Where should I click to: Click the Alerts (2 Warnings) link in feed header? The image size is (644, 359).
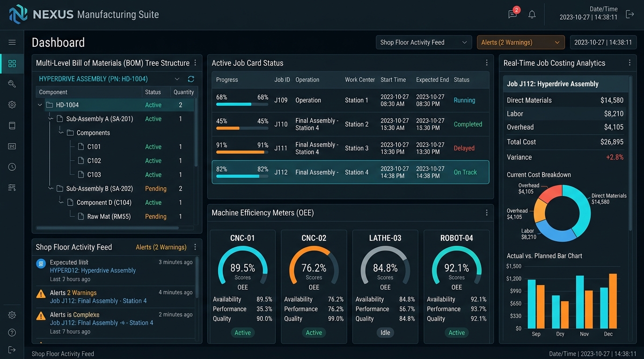coord(161,247)
